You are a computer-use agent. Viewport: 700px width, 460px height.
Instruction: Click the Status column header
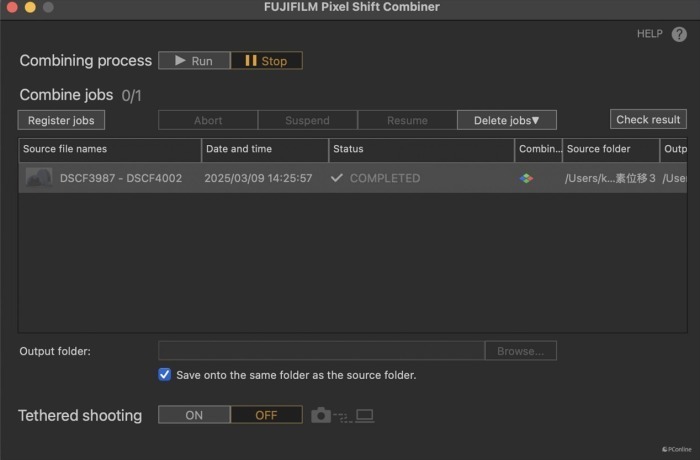pyautogui.click(x=421, y=150)
